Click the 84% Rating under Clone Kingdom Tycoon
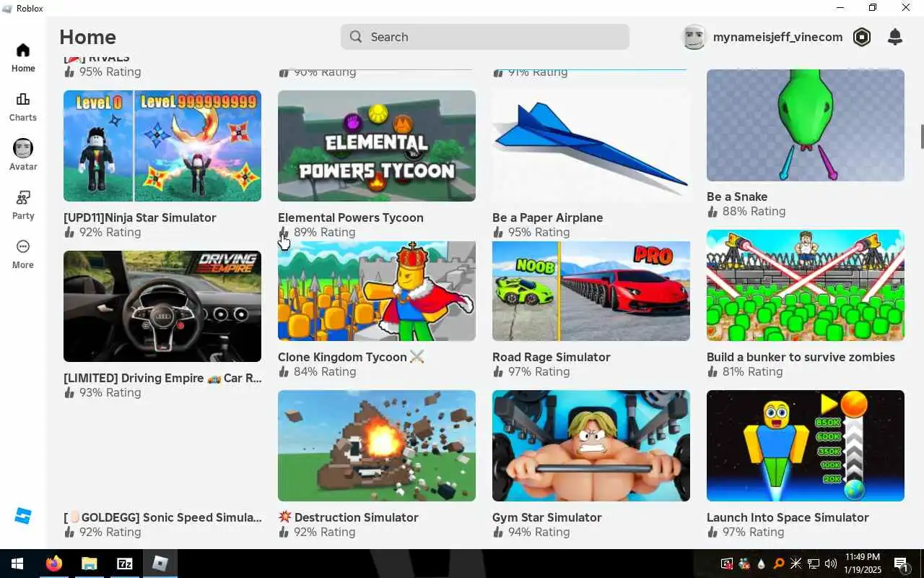Image resolution: width=924 pixels, height=578 pixels. 324,371
